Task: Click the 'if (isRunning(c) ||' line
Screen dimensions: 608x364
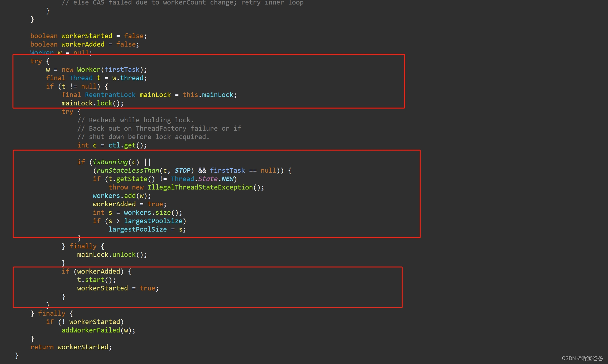Action: pyautogui.click(x=114, y=162)
